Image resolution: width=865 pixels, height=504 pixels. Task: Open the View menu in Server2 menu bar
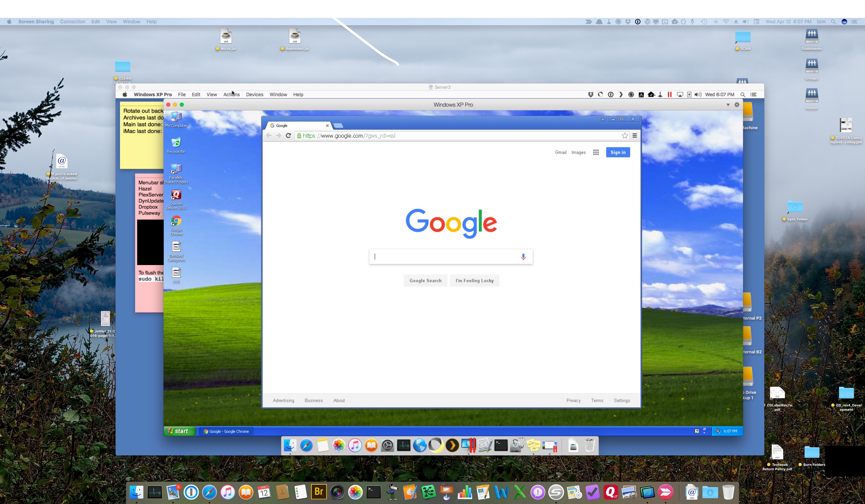(212, 95)
